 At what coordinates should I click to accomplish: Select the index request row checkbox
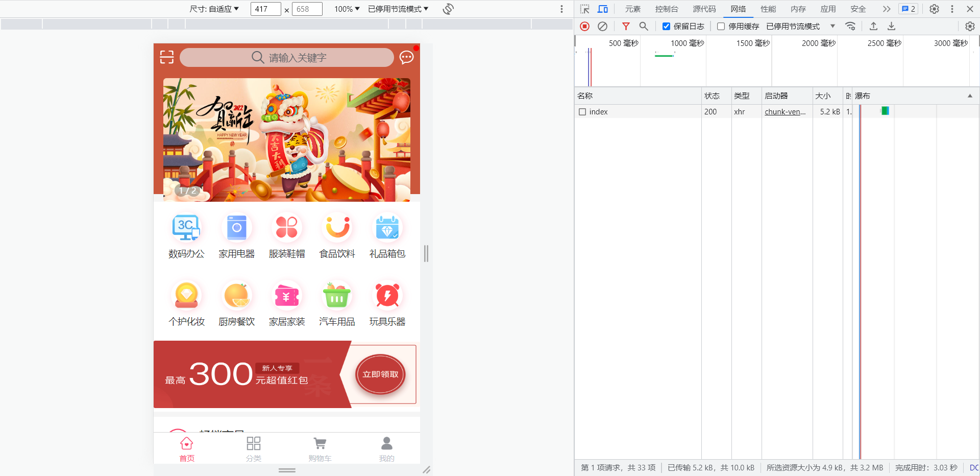pyautogui.click(x=582, y=112)
